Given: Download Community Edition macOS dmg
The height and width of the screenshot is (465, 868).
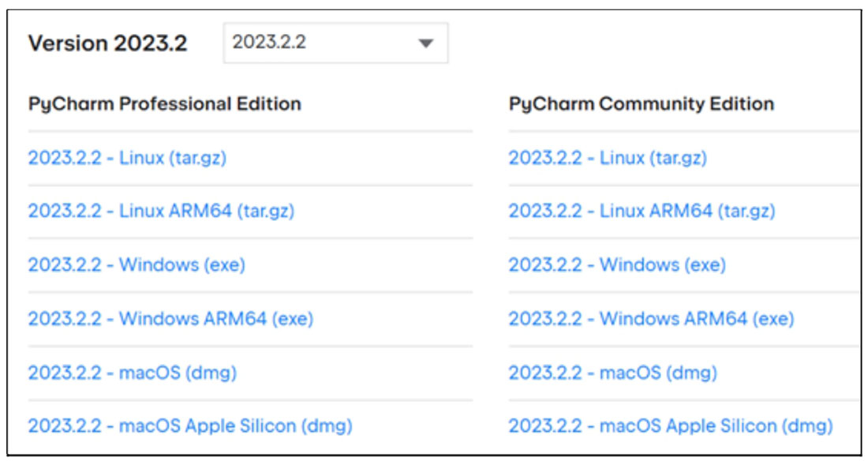Looking at the screenshot, I should point(613,373).
